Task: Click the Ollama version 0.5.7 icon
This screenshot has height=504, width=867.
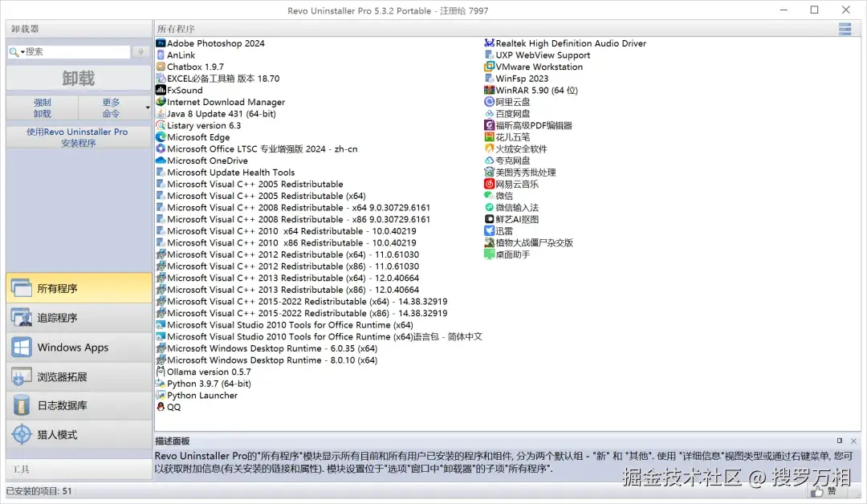Action: click(x=161, y=372)
